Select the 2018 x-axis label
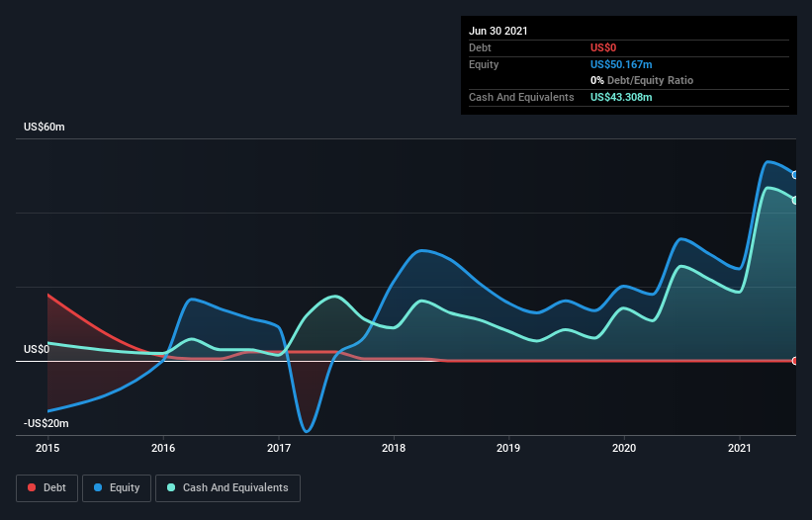This screenshot has height=520, width=812. click(394, 449)
